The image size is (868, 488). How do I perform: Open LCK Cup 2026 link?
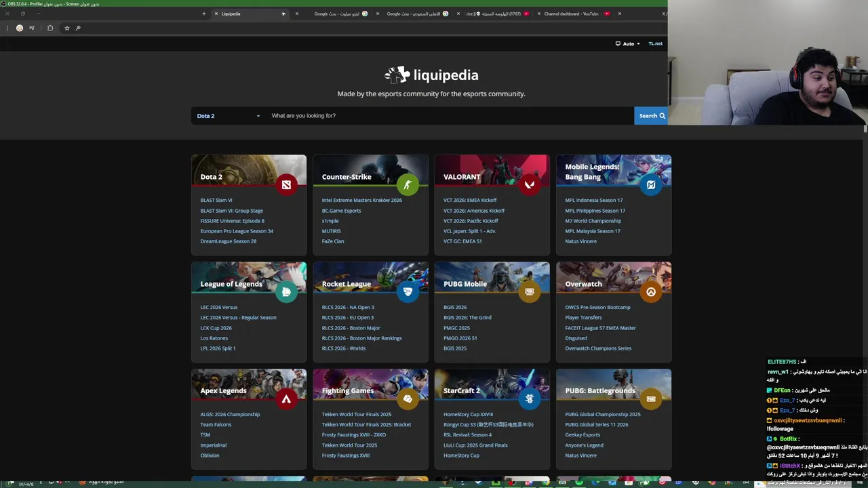(216, 328)
